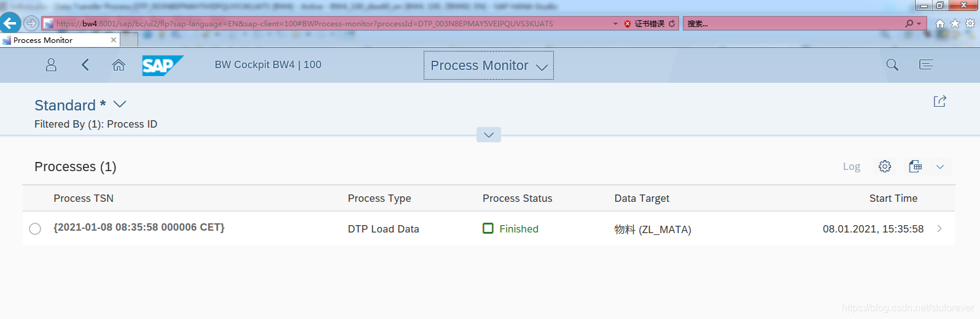Click the Start Time column header

pos(893,198)
